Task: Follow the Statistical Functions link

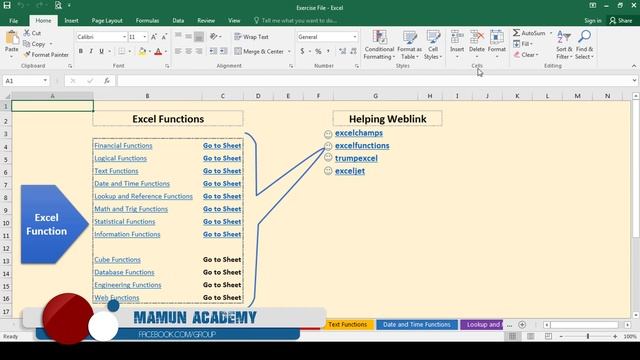Action: (124, 221)
